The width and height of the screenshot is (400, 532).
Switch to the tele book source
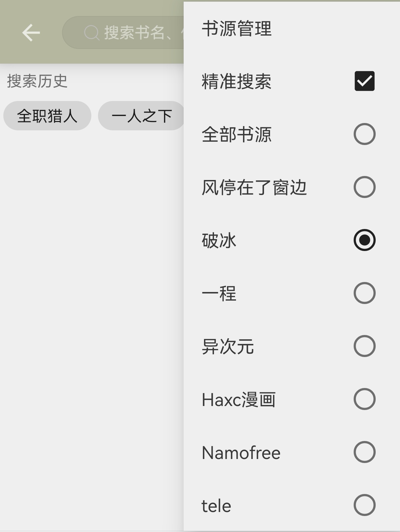coord(364,505)
